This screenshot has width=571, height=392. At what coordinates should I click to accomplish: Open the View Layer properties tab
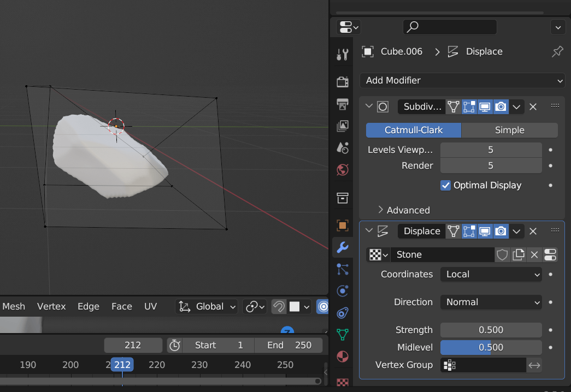click(x=342, y=126)
